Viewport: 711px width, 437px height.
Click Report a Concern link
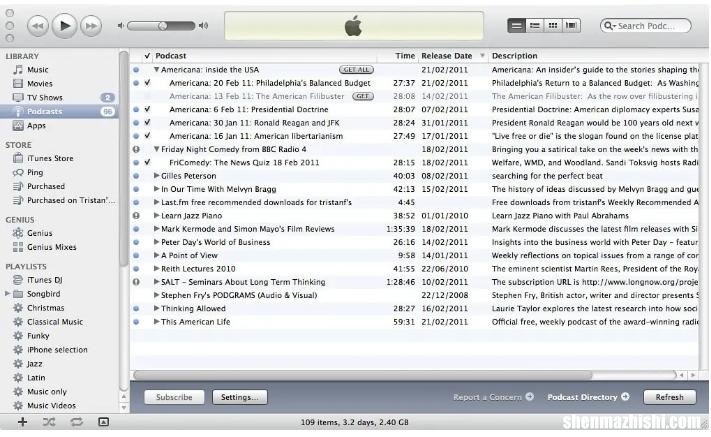pos(493,397)
